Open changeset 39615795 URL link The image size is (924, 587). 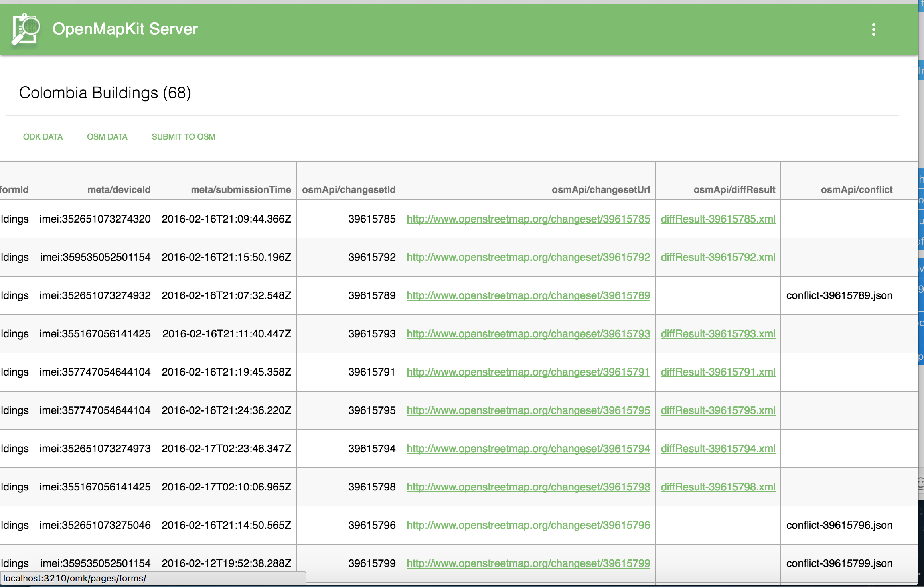[x=528, y=410]
